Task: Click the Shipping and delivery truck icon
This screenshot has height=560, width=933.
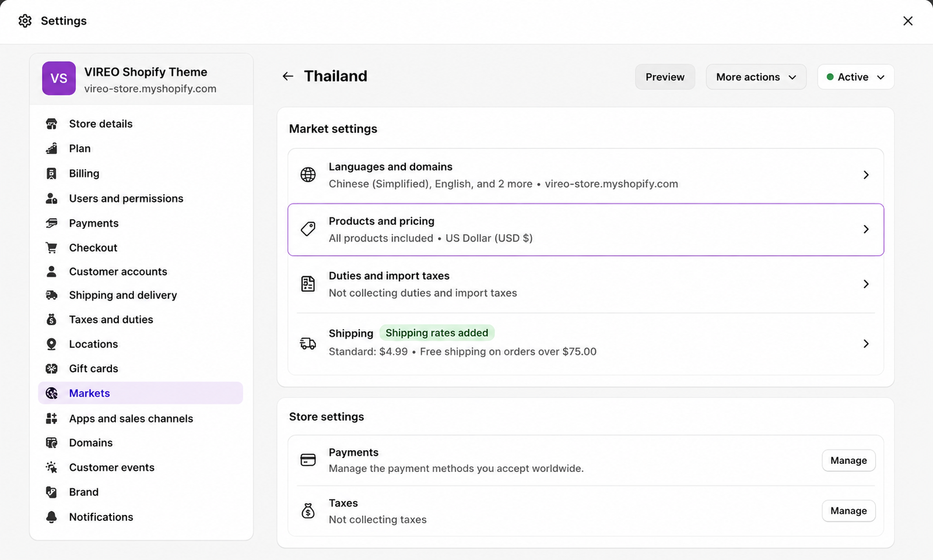Action: coord(51,295)
